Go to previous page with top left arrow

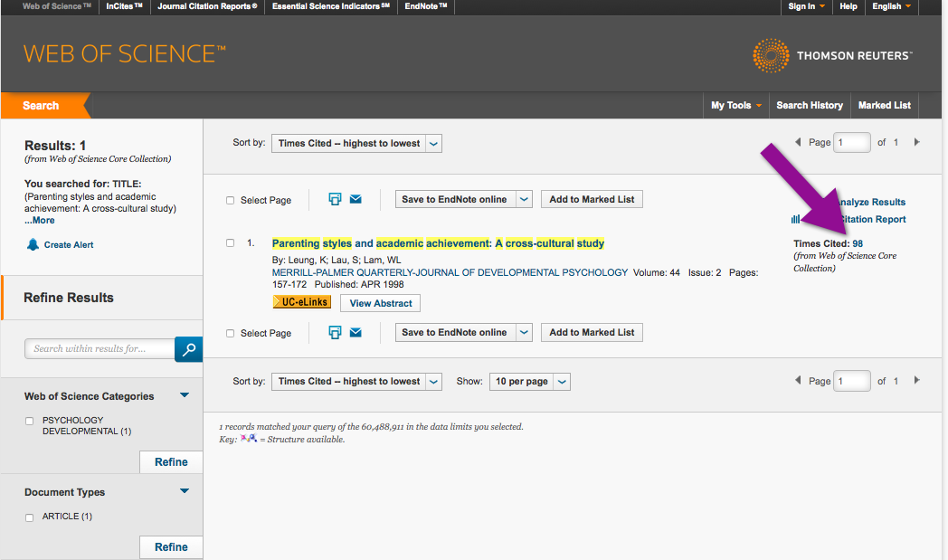coord(798,142)
